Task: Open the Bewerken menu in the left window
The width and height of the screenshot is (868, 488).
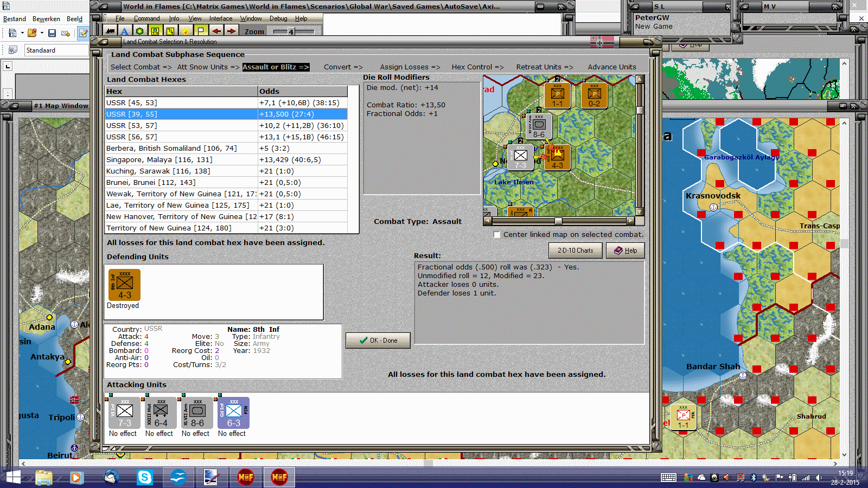Action: pyautogui.click(x=46, y=19)
